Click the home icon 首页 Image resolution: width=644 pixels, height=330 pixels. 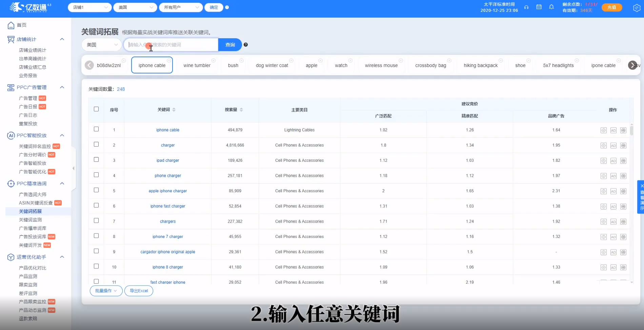pyautogui.click(x=11, y=25)
